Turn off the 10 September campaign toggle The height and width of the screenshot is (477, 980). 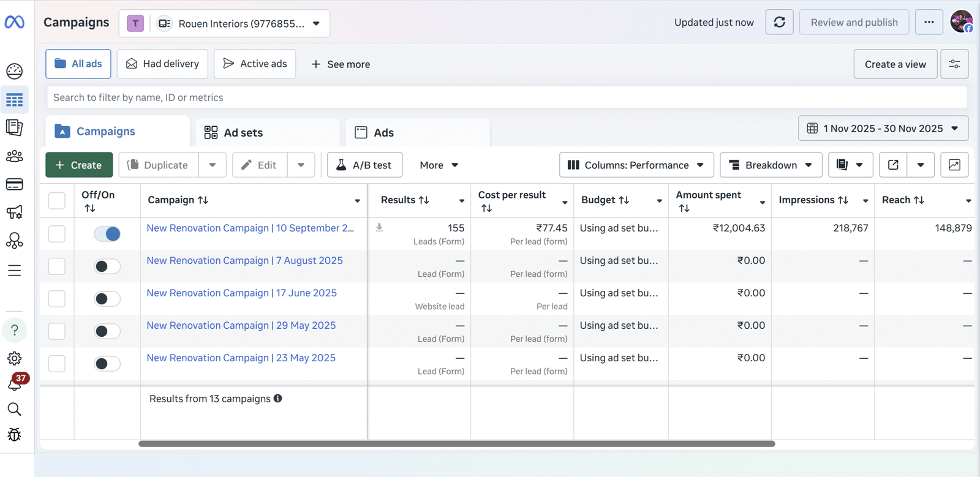107,234
